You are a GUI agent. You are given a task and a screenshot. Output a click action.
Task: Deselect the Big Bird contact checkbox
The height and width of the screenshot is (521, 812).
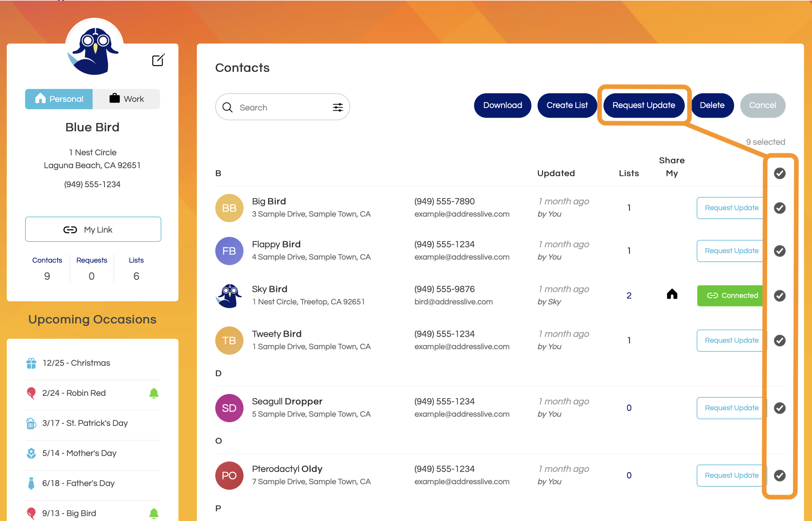(x=779, y=208)
